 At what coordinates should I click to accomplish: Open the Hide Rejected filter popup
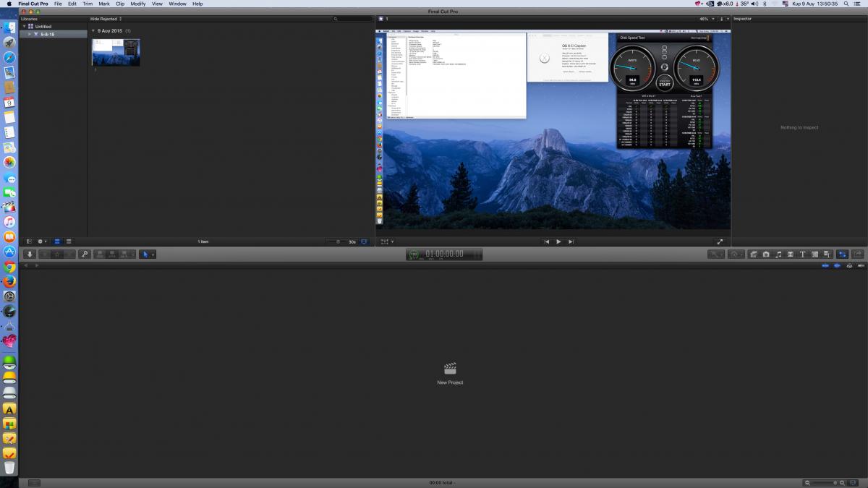[x=106, y=19]
